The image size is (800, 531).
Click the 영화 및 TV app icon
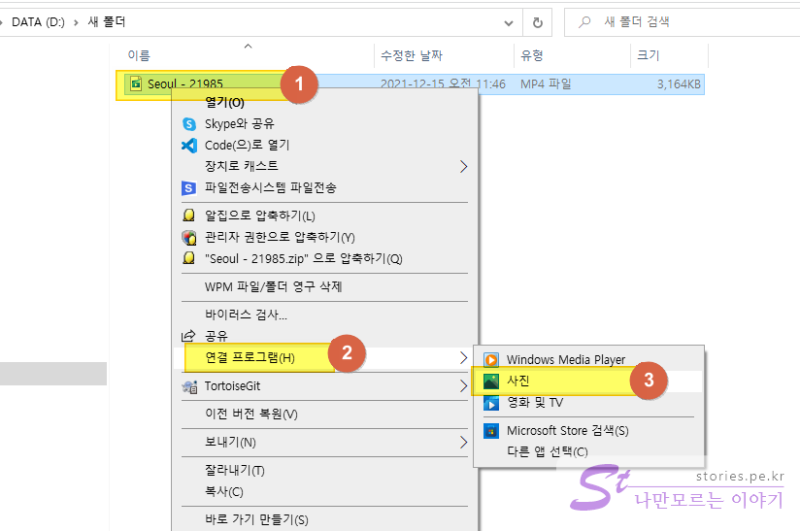[x=491, y=403]
